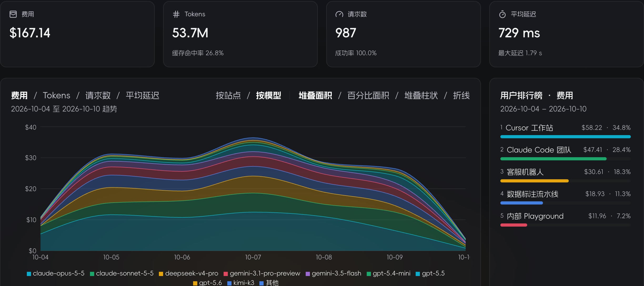Open 客服机器人 leaderboard entry
This screenshot has height=286, width=644.
(565, 175)
